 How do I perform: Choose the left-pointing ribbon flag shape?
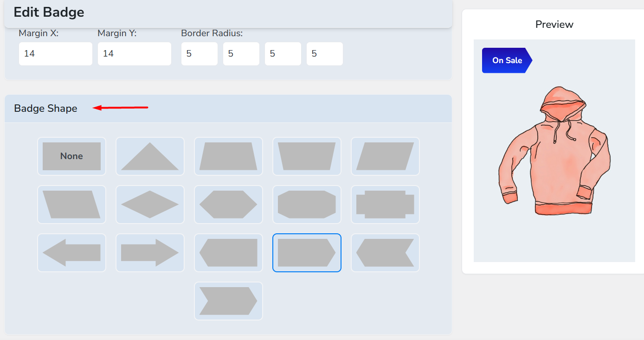click(x=385, y=253)
